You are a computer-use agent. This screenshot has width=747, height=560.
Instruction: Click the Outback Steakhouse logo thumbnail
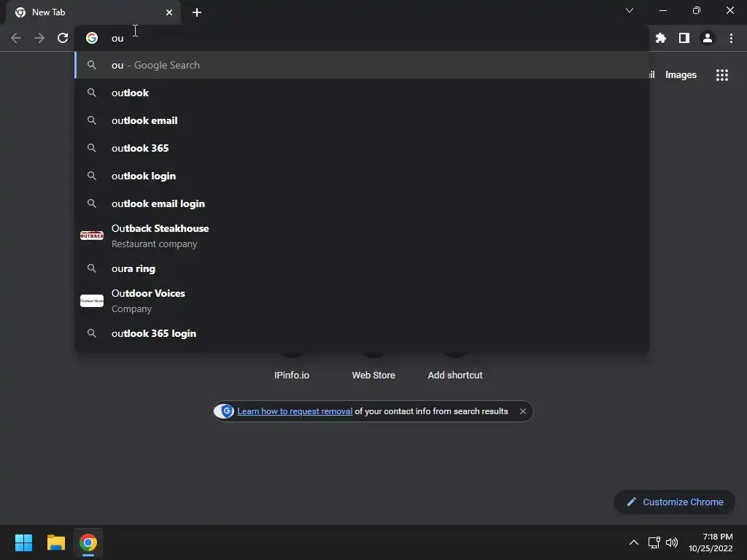point(92,236)
